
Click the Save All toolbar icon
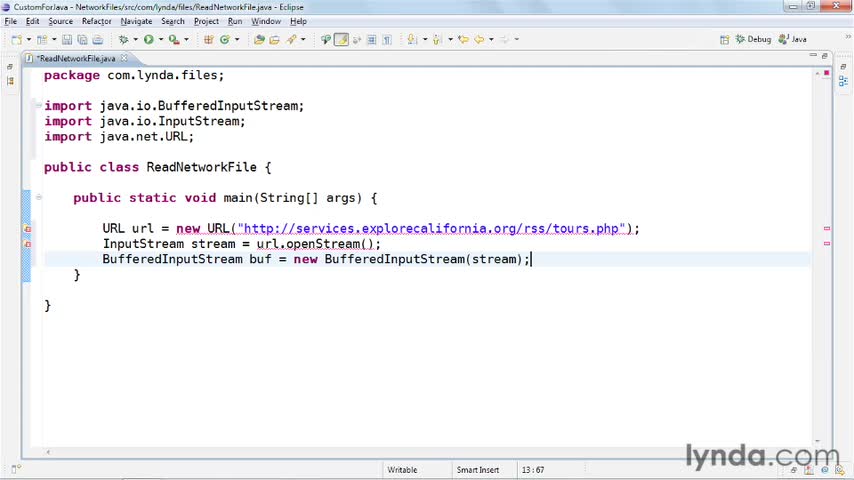[x=82, y=39]
